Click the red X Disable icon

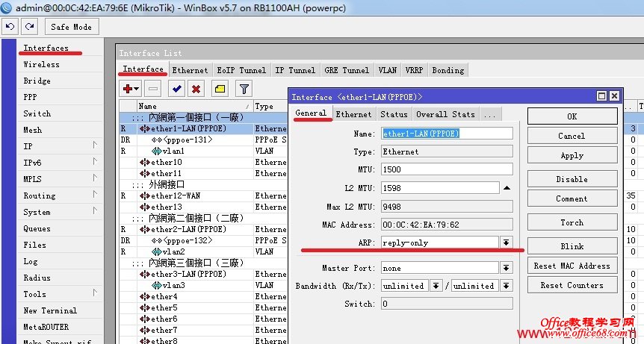196,89
